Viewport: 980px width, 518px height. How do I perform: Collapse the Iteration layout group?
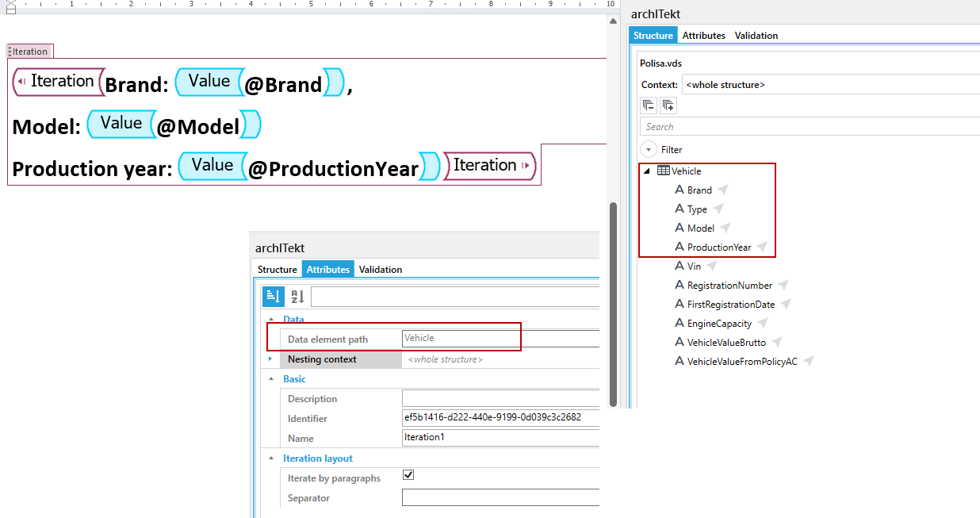coord(272,459)
